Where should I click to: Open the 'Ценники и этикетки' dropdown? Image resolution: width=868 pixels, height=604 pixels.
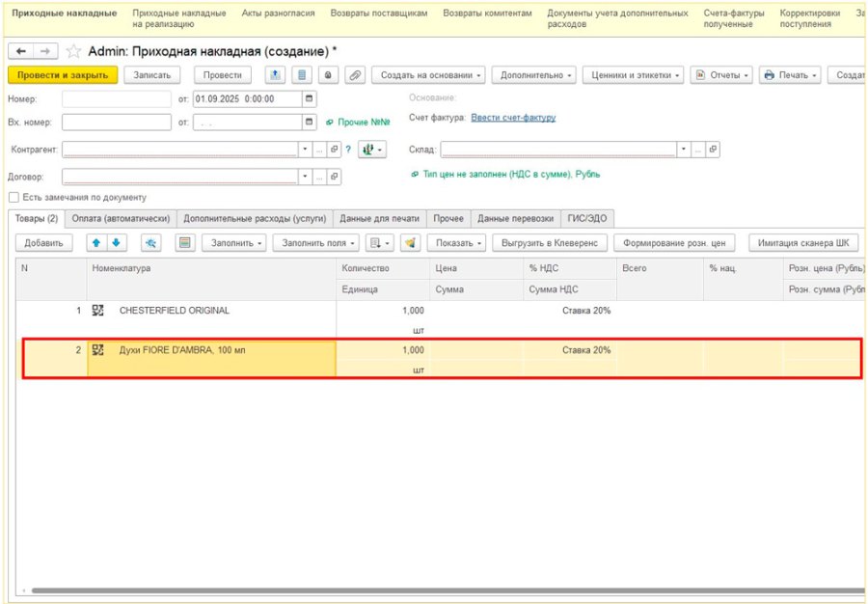633,75
